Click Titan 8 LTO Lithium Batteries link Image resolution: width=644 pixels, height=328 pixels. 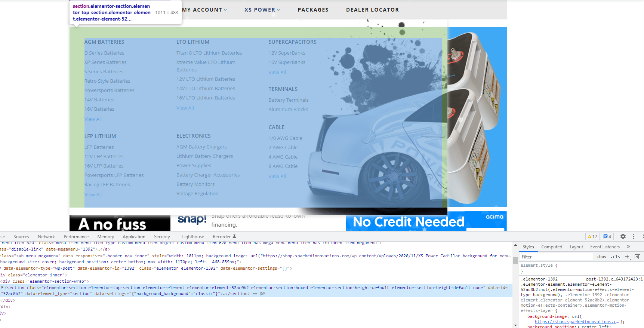tap(209, 53)
